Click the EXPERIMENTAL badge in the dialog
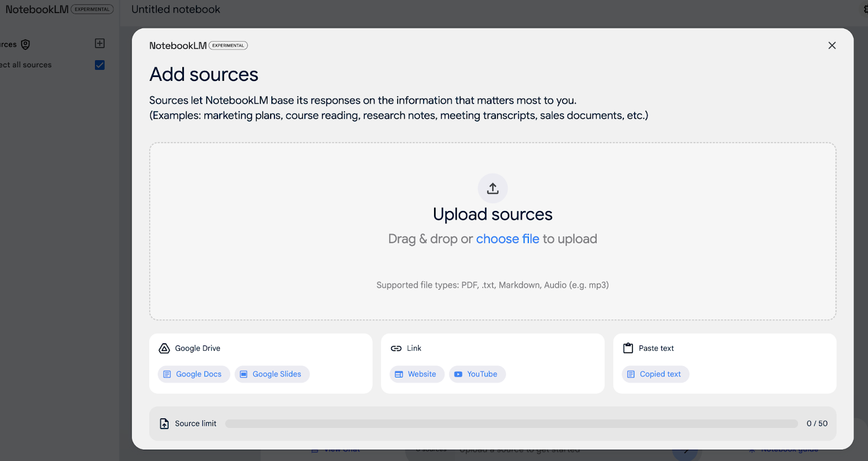 point(228,46)
